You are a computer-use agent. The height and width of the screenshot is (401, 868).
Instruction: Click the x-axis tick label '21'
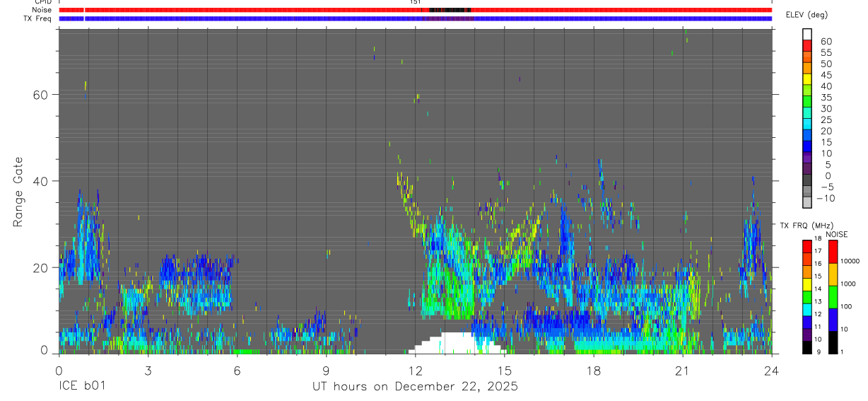(682, 371)
